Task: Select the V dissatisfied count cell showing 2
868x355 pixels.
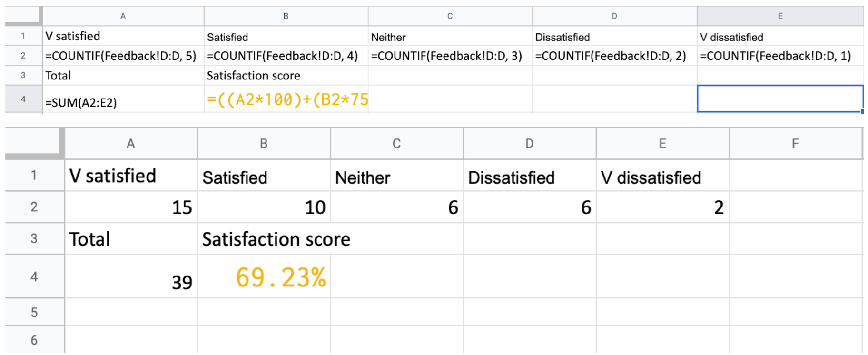Action: tap(662, 207)
